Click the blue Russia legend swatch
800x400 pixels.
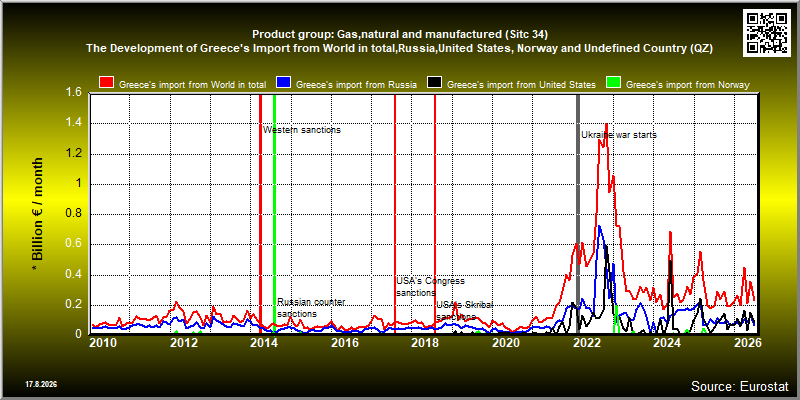tap(283, 83)
